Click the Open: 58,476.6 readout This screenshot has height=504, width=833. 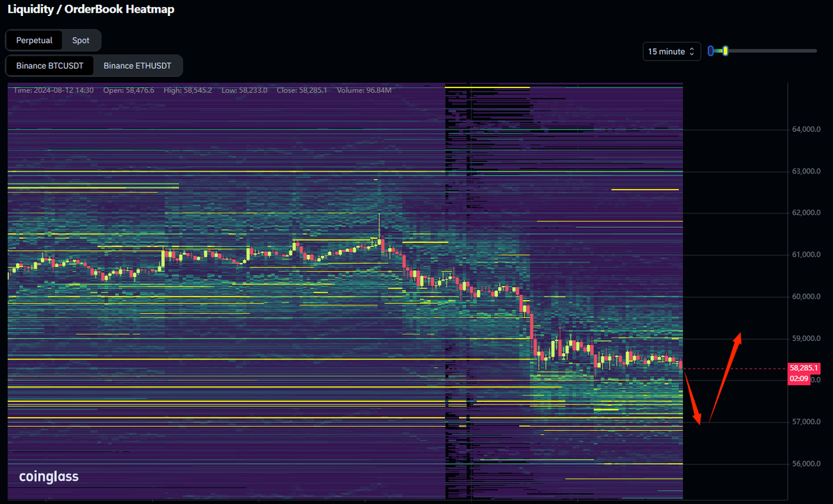coord(128,90)
